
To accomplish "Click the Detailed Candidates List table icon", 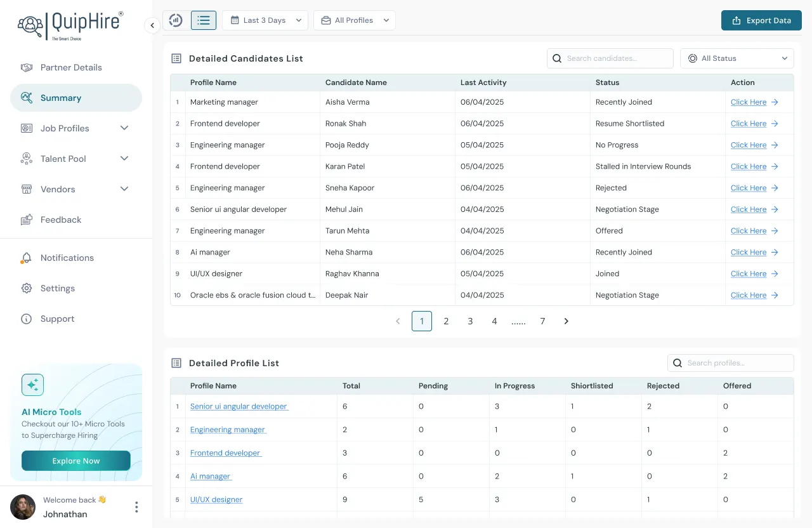I will click(x=176, y=58).
